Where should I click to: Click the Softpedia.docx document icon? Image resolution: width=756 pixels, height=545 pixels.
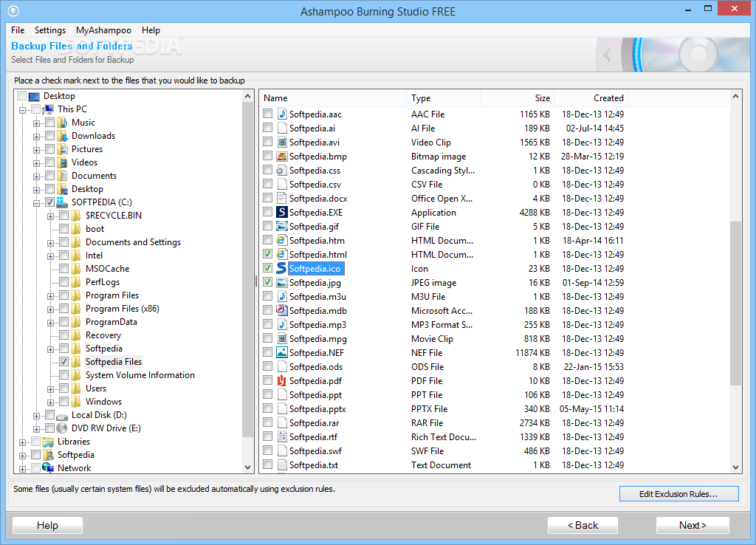tap(282, 198)
